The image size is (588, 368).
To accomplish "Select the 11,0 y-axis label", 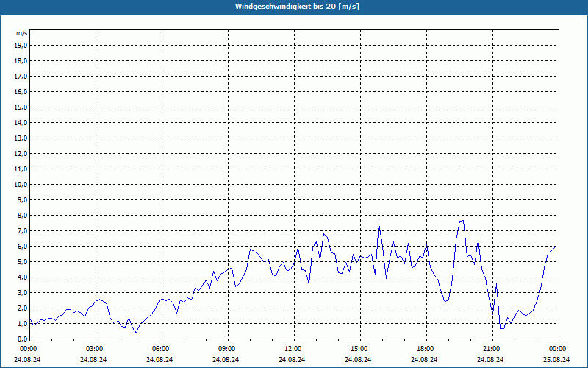I will (21, 169).
